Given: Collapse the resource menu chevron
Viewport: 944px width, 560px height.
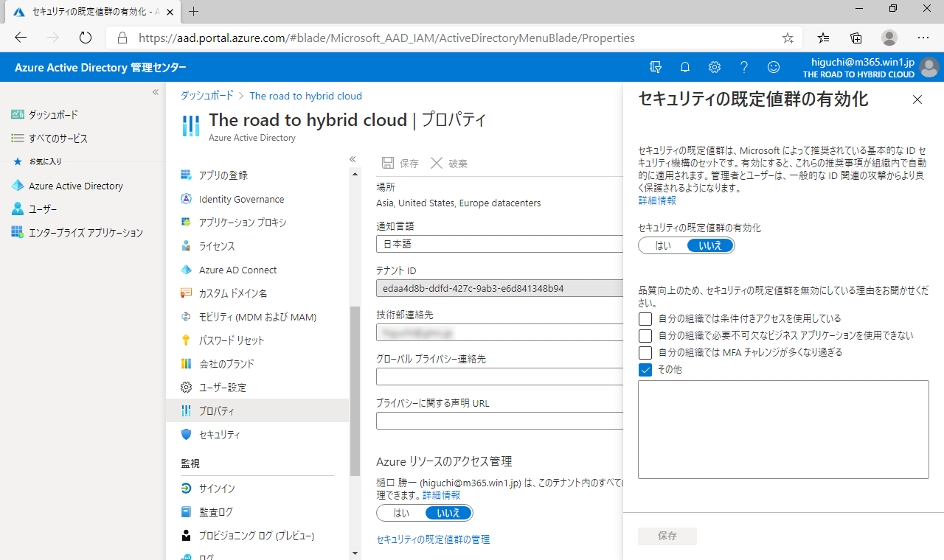Looking at the screenshot, I should pyautogui.click(x=353, y=159).
